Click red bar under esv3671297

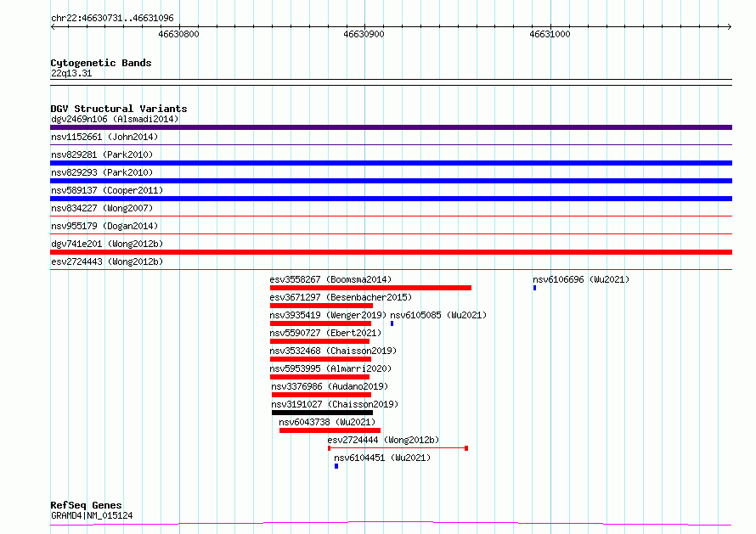point(322,306)
